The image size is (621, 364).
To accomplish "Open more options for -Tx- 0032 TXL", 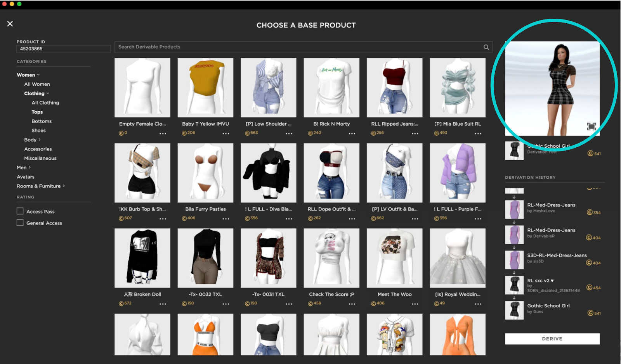I will pyautogui.click(x=226, y=304).
